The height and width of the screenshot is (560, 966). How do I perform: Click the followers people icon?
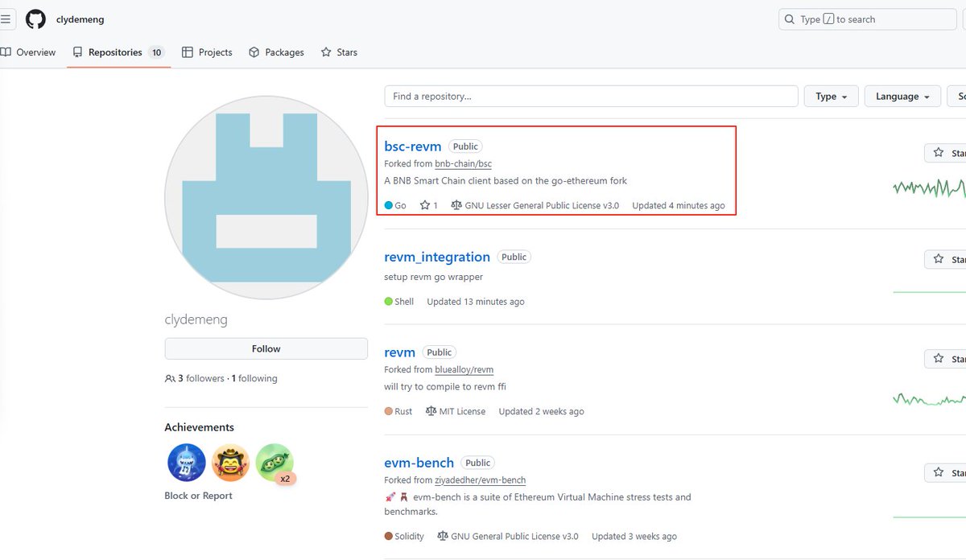tap(170, 378)
